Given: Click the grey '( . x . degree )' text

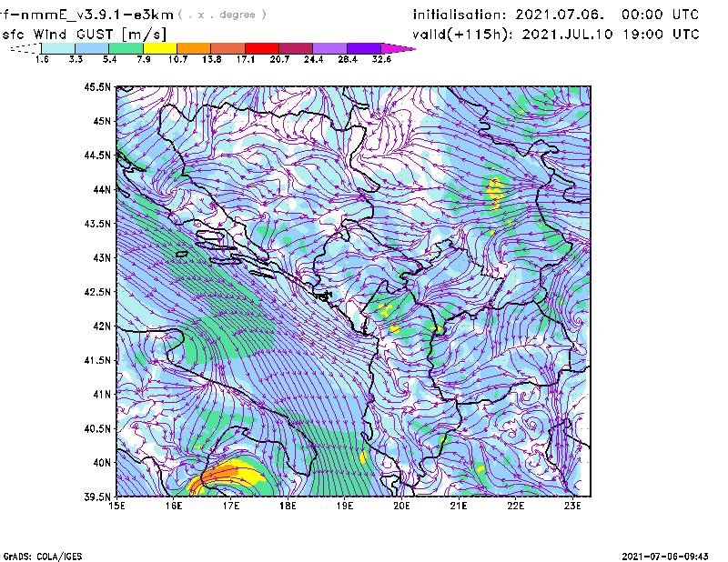Looking at the screenshot, I should coord(222,15).
